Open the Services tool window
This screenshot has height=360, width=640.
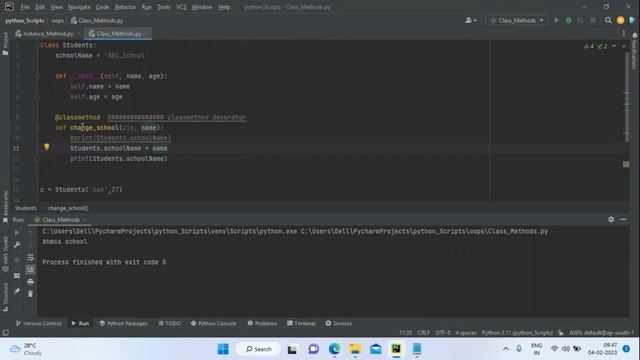[338, 323]
